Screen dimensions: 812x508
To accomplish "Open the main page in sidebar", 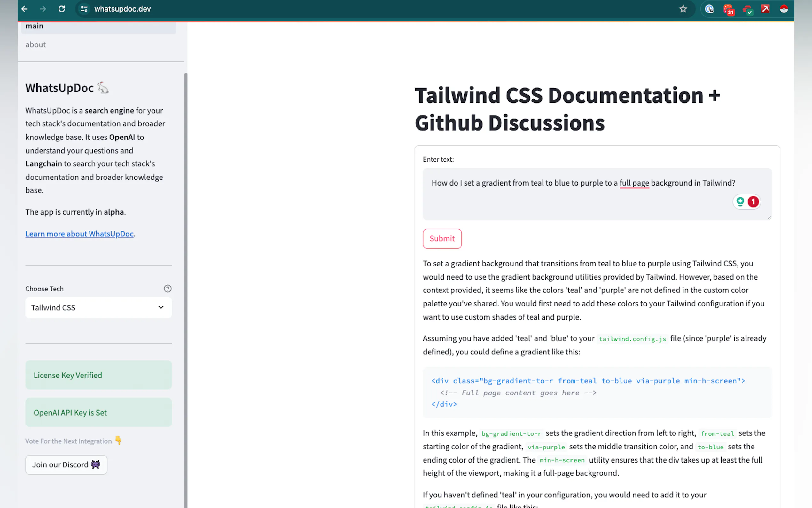I will pos(34,26).
